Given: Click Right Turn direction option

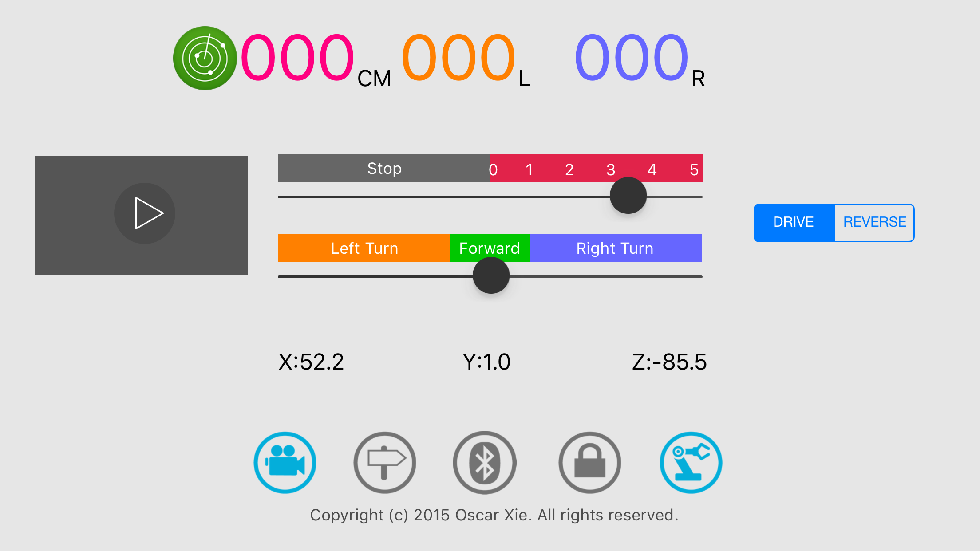Looking at the screenshot, I should 615,248.
